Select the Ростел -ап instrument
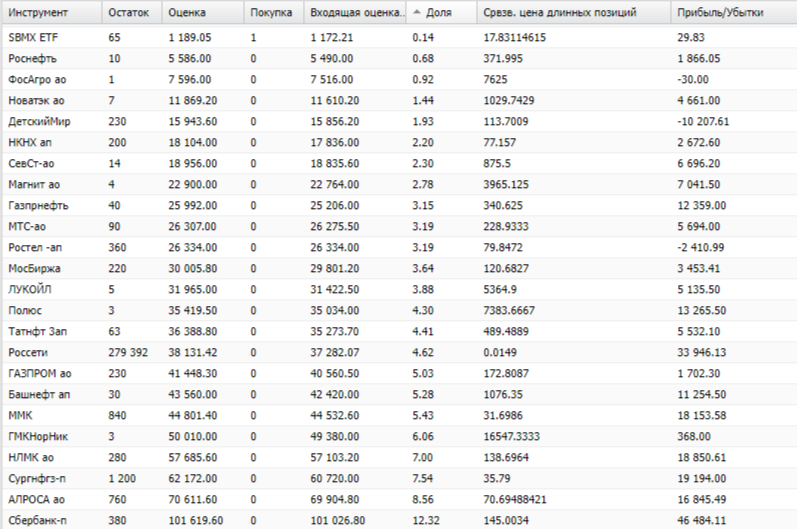797x529 pixels. click(x=35, y=247)
